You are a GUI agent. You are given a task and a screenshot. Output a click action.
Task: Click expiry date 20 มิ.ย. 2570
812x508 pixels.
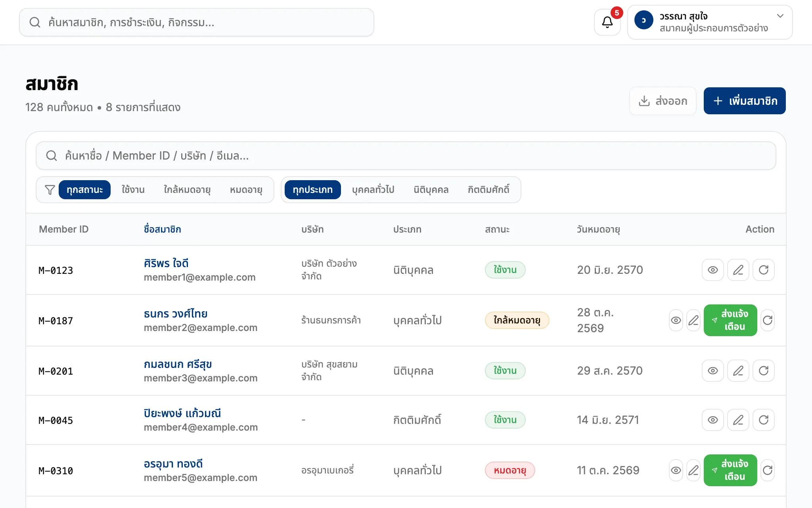click(x=610, y=270)
